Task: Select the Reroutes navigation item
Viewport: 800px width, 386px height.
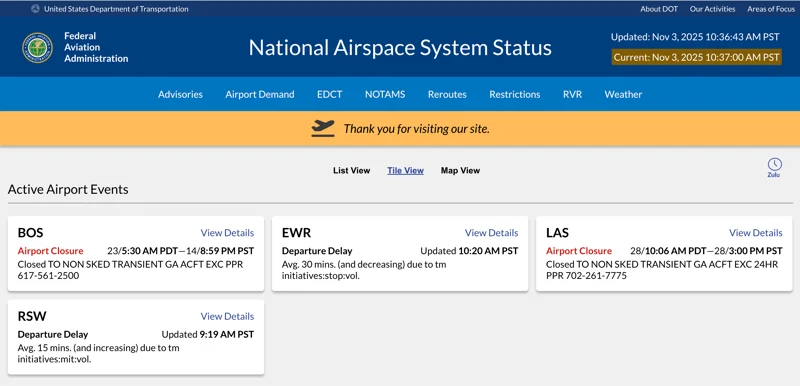Action: pyautogui.click(x=447, y=94)
